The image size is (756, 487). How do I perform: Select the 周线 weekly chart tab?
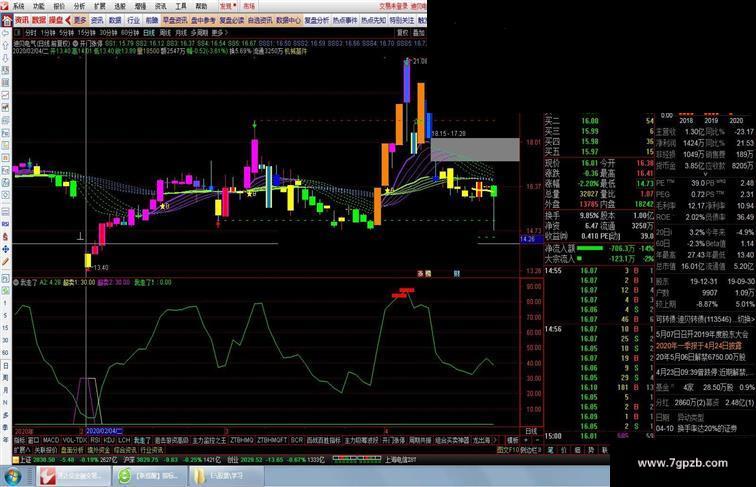[x=165, y=33]
